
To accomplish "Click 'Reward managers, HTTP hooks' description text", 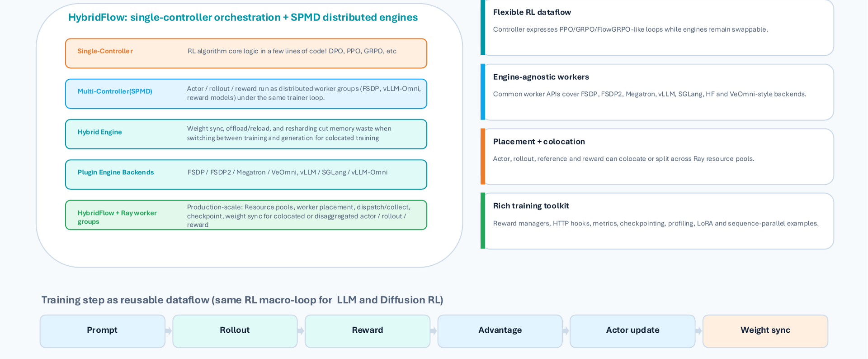I will point(656,224).
